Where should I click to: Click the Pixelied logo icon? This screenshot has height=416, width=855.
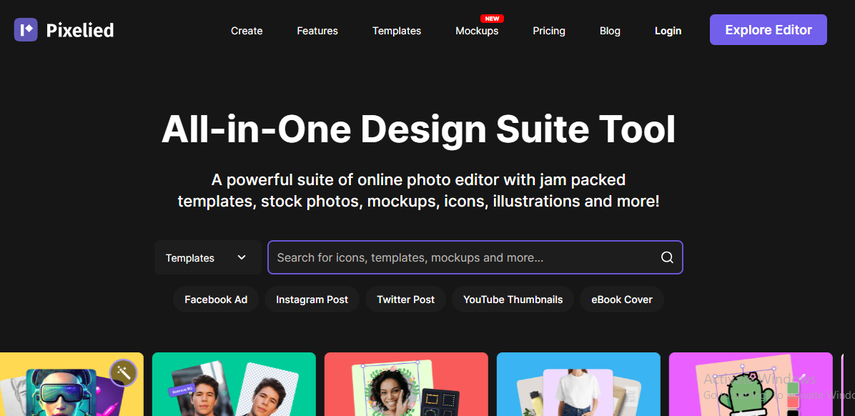[x=26, y=30]
